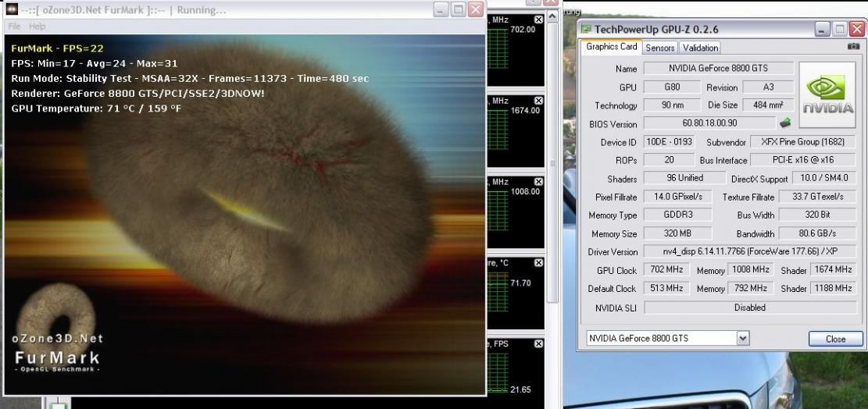
Task: Click the Default Clock field showing 513 MHz
Action: coord(666,288)
